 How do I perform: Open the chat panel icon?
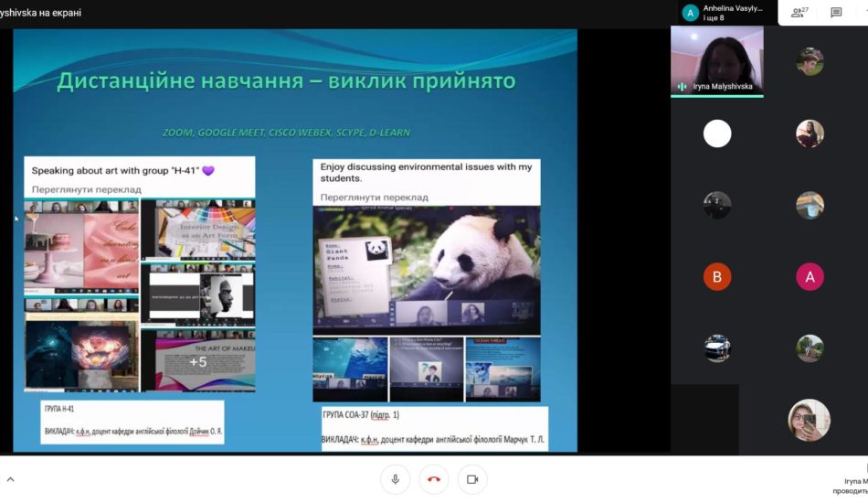pyautogui.click(x=836, y=12)
